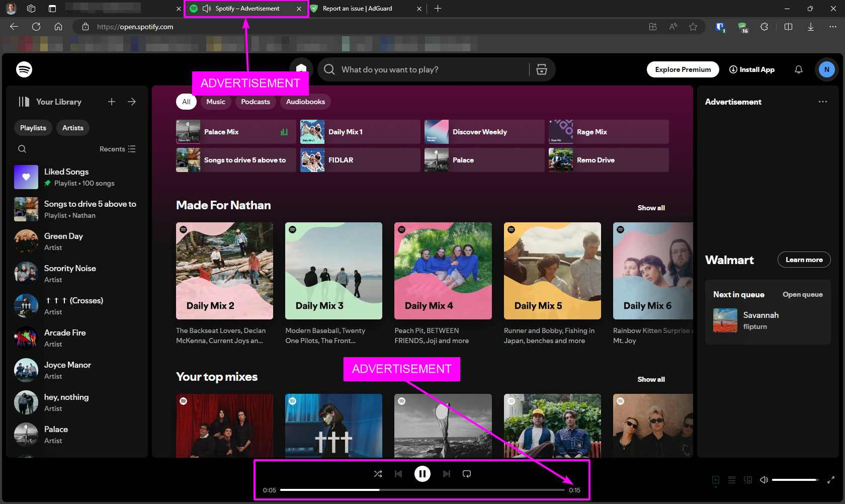Open Remo Drive shortcut
The height and width of the screenshot is (504, 845).
(x=609, y=160)
